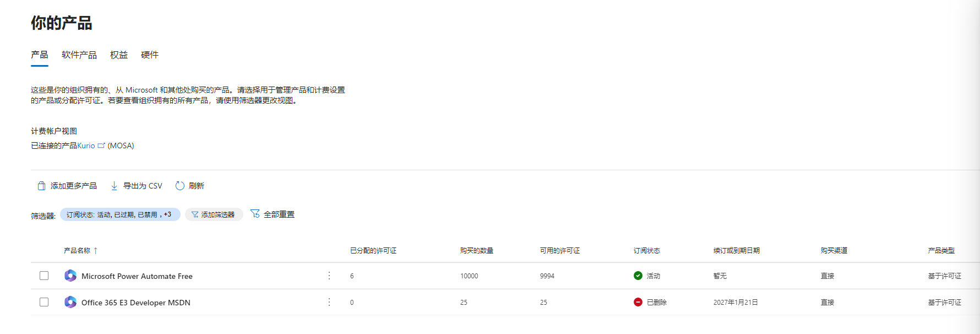Click the external link icon next to Kurio
This screenshot has width=980, height=334.
coord(101,146)
